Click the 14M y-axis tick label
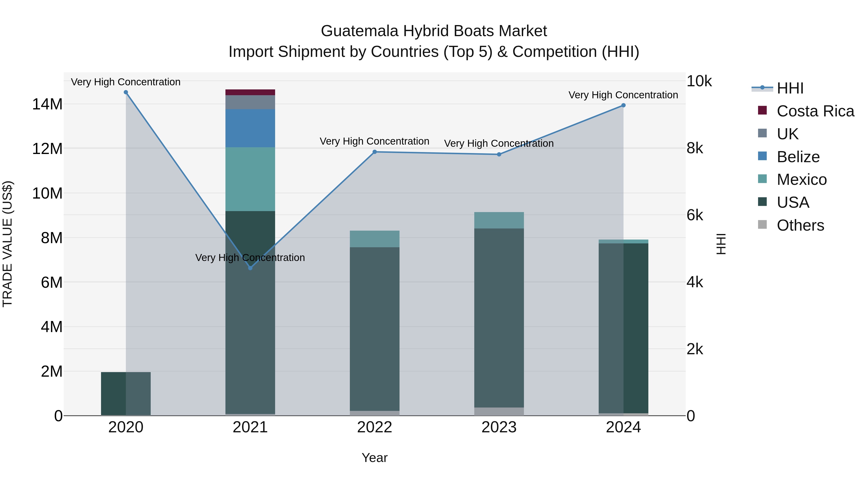 tap(47, 104)
